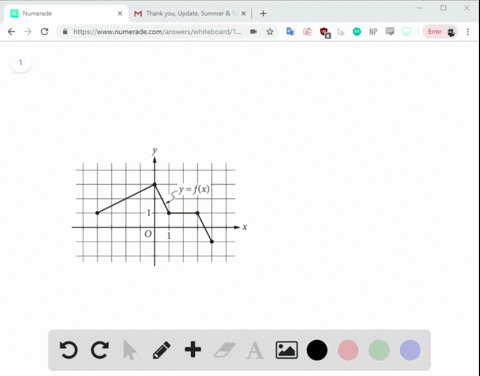Click the redo arrow in whiteboard toolbar
The height and width of the screenshot is (376, 480).
(100, 350)
